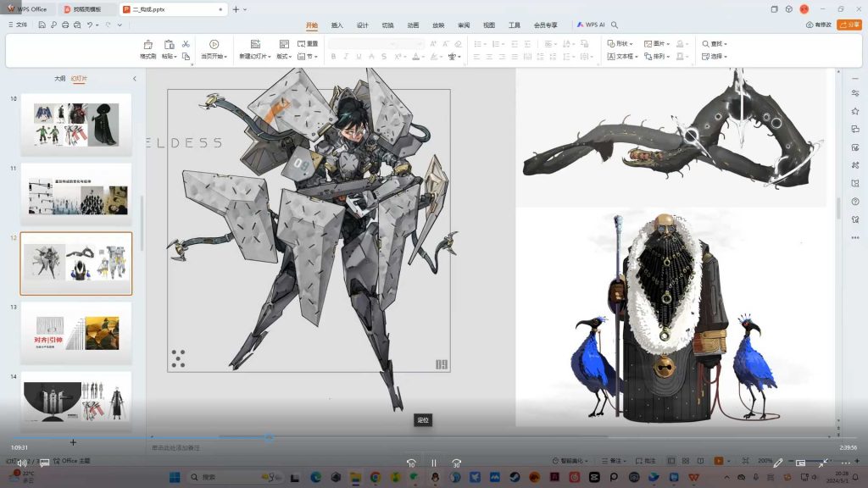Click the 分享 share button
The height and width of the screenshot is (488, 868).
coord(849,25)
